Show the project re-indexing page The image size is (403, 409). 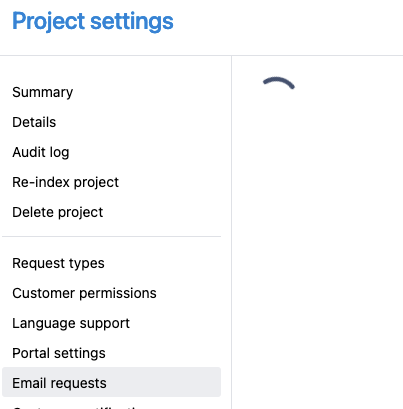[x=65, y=182]
